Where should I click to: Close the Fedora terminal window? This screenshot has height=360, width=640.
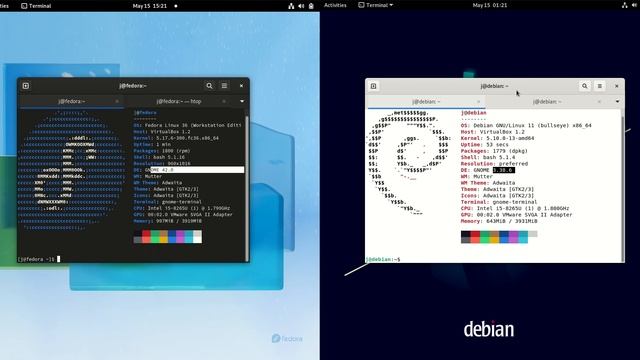(x=241, y=86)
